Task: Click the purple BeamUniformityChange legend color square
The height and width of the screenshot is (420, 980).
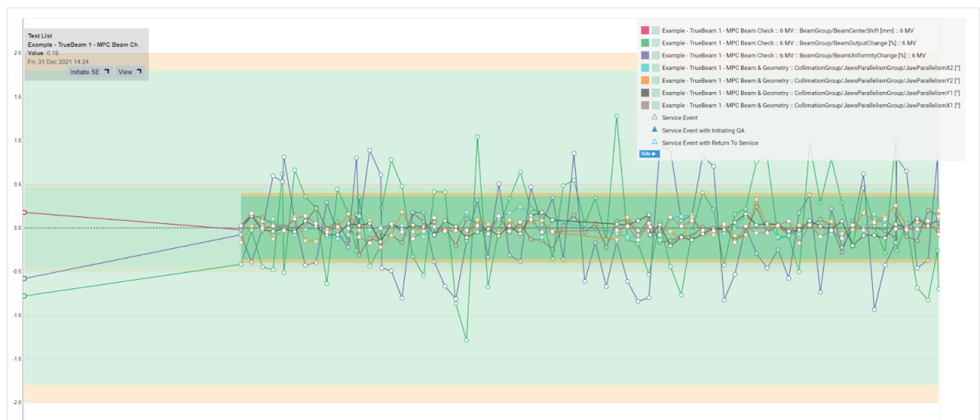Action: (x=645, y=55)
